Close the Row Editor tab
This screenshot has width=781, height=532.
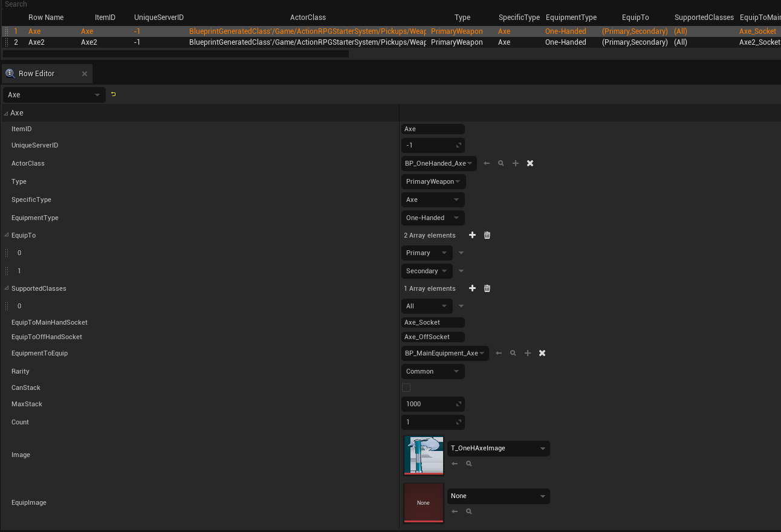point(85,74)
